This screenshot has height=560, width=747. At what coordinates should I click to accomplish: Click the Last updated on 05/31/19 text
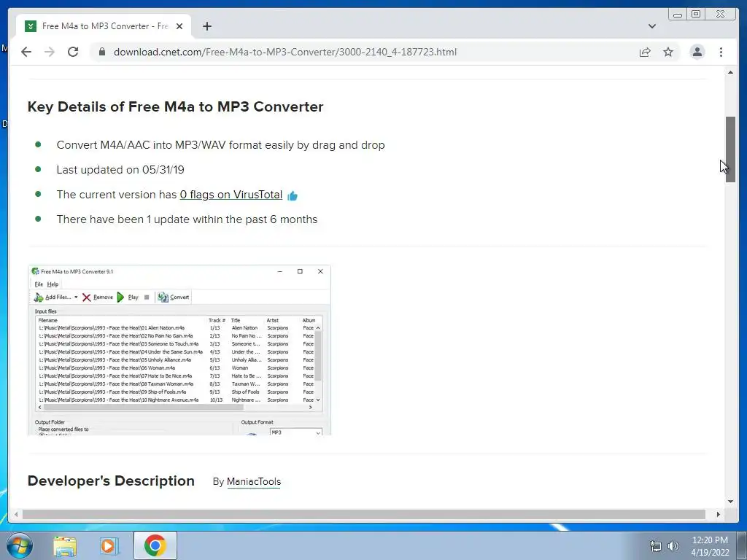[x=120, y=170]
